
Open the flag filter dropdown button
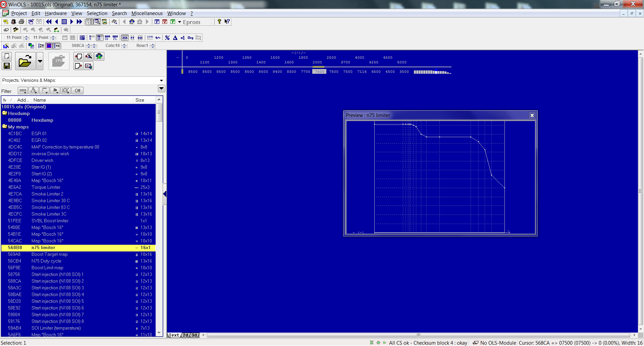(55, 91)
